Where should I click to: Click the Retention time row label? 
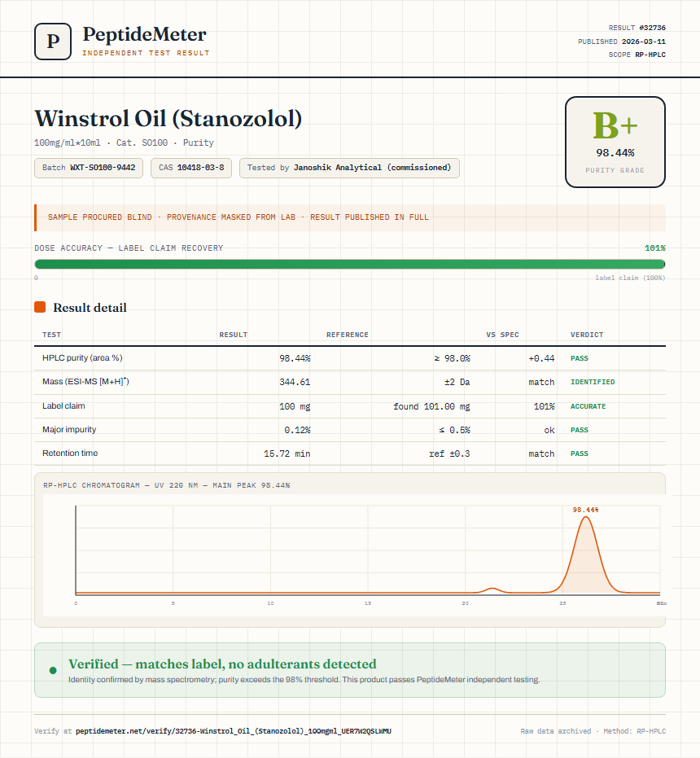(70, 453)
